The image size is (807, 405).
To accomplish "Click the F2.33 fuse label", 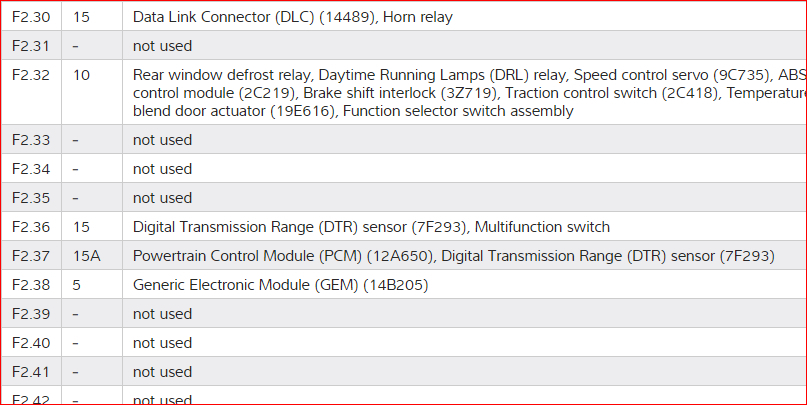I will coord(30,140).
